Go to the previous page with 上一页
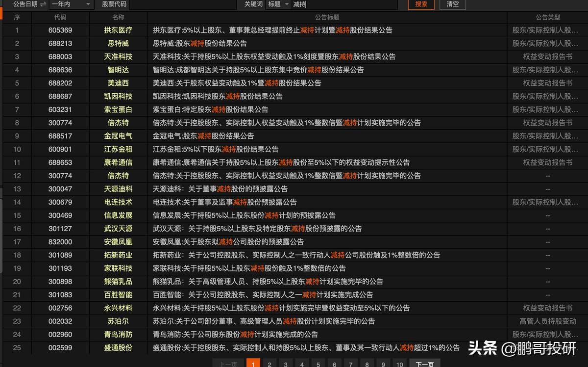The height and width of the screenshot is (367, 588). pyautogui.click(x=228, y=364)
